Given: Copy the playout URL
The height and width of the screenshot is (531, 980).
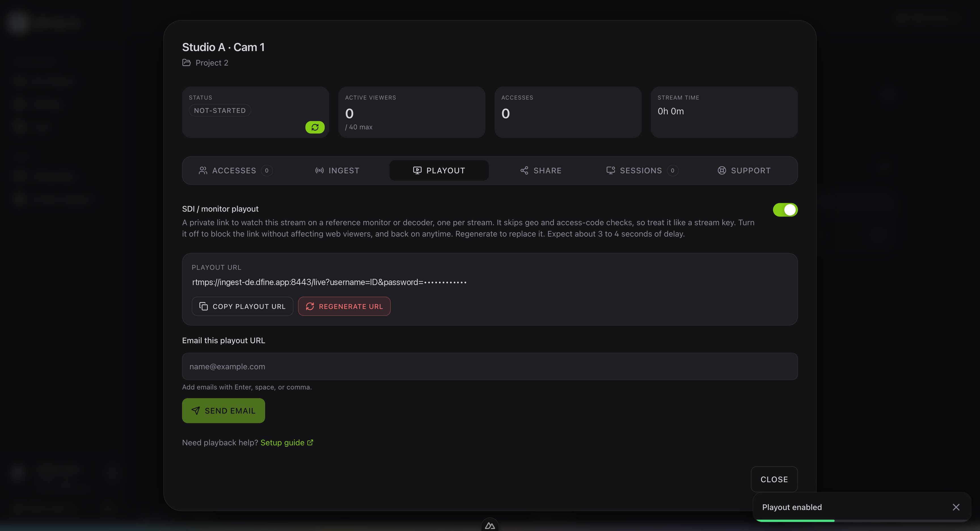Looking at the screenshot, I should pyautogui.click(x=242, y=306).
